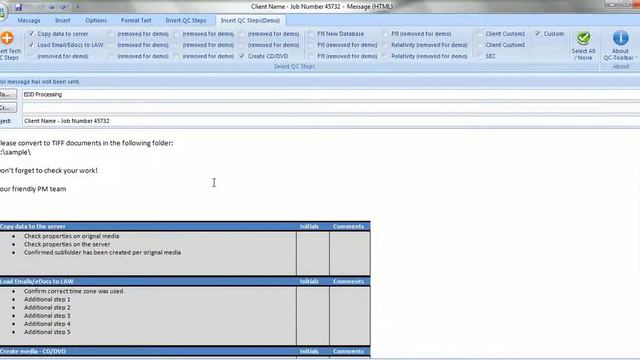Viewport: 640px width, 360px height.
Task: Click 'Don't forget to check your work!'
Action: 49,171
